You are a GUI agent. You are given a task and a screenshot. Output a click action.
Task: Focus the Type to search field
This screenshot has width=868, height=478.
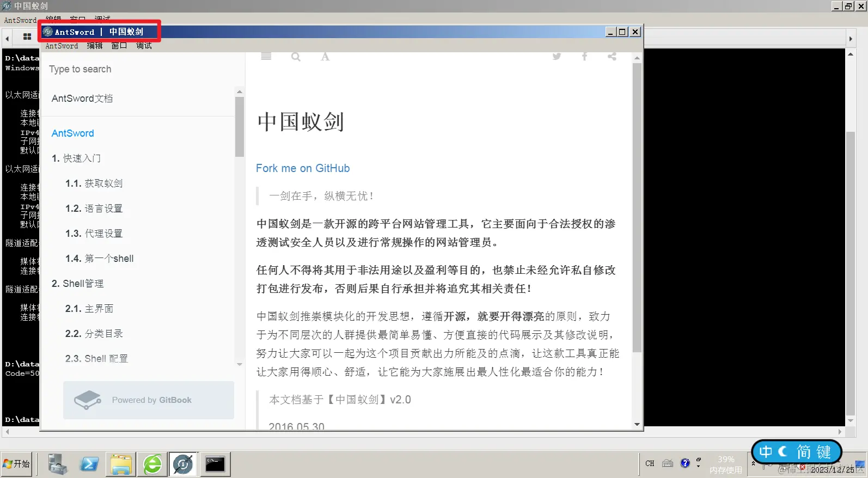click(x=139, y=69)
